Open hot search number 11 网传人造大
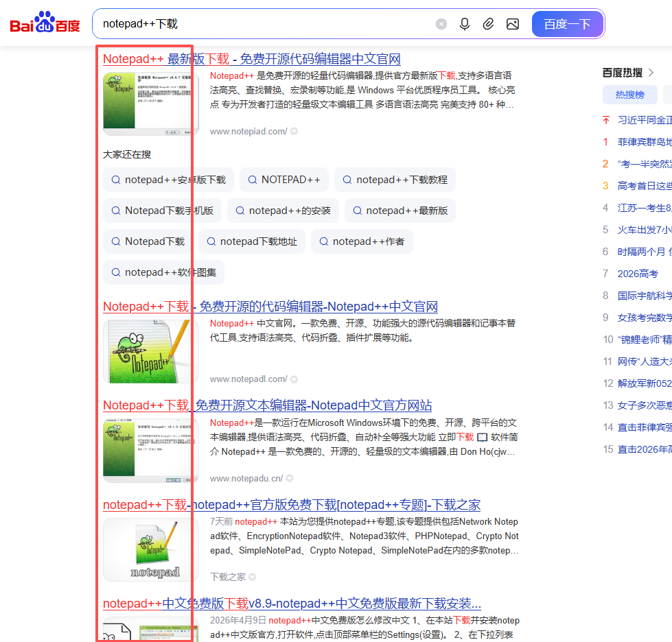The image size is (672, 642). click(x=645, y=361)
